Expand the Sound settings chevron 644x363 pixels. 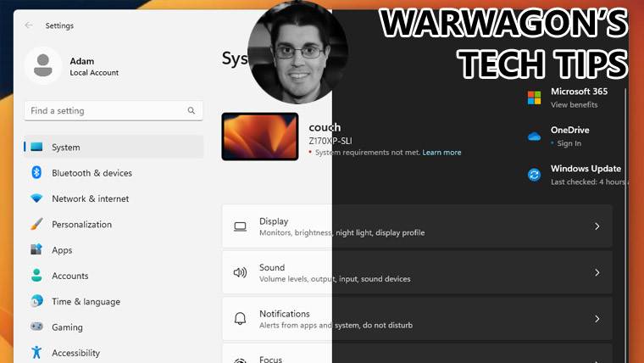tap(597, 272)
